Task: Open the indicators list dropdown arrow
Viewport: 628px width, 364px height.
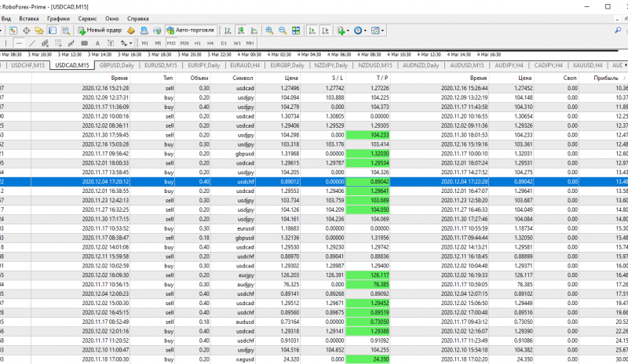Action: coord(349,31)
